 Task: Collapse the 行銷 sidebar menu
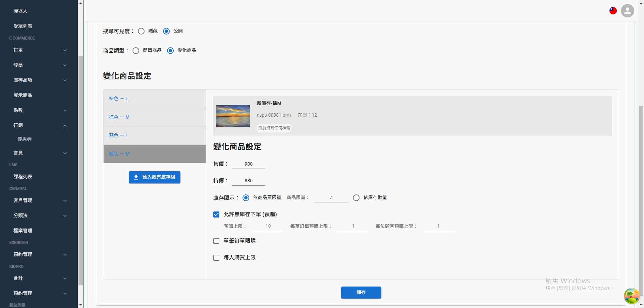pos(39,126)
